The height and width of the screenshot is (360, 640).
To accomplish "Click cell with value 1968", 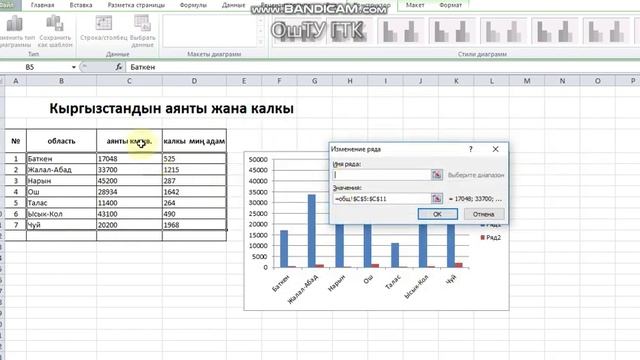I will 194,224.
